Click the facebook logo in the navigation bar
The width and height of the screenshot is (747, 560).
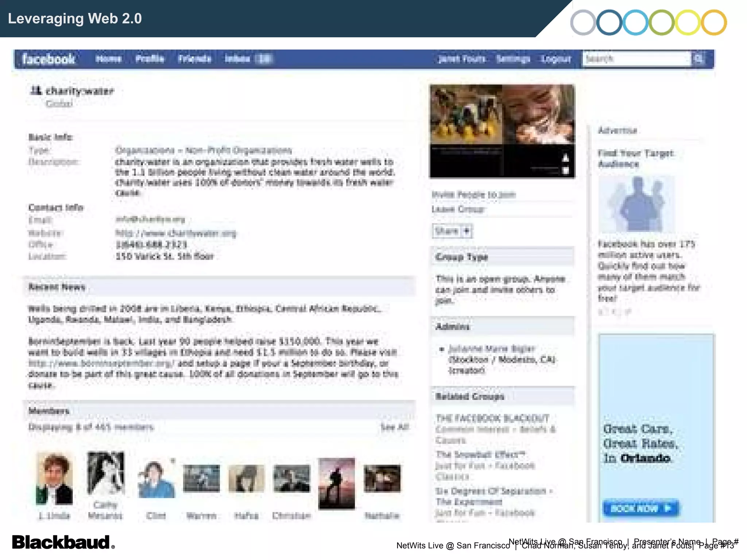[49, 59]
